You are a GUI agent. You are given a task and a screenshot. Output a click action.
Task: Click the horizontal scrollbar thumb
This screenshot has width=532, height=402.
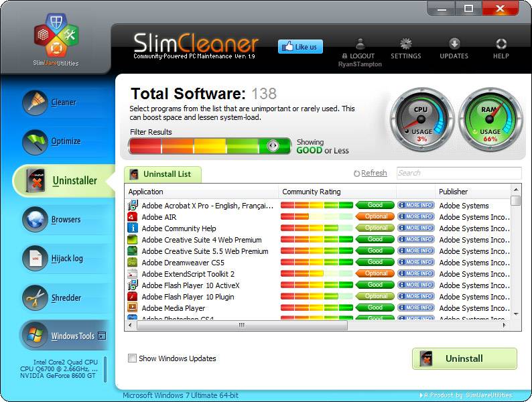(x=242, y=325)
